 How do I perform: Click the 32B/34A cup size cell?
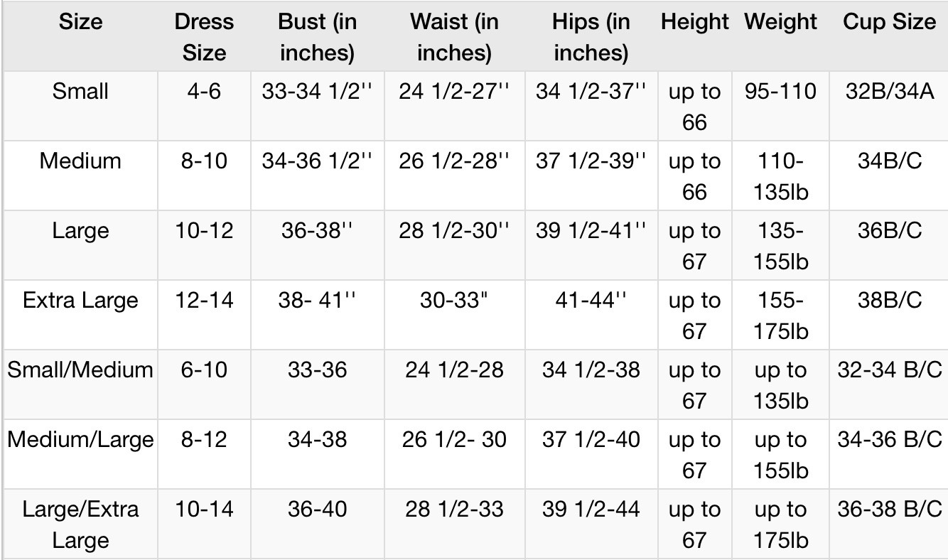coord(889,92)
